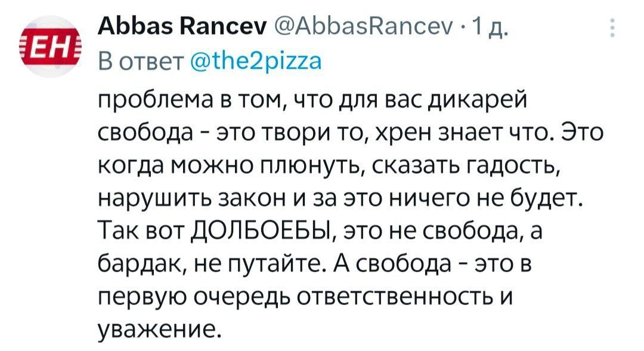The image size is (644, 351).
Task: Click the phrase "первую очередь" in the tweet
Action: (194, 297)
